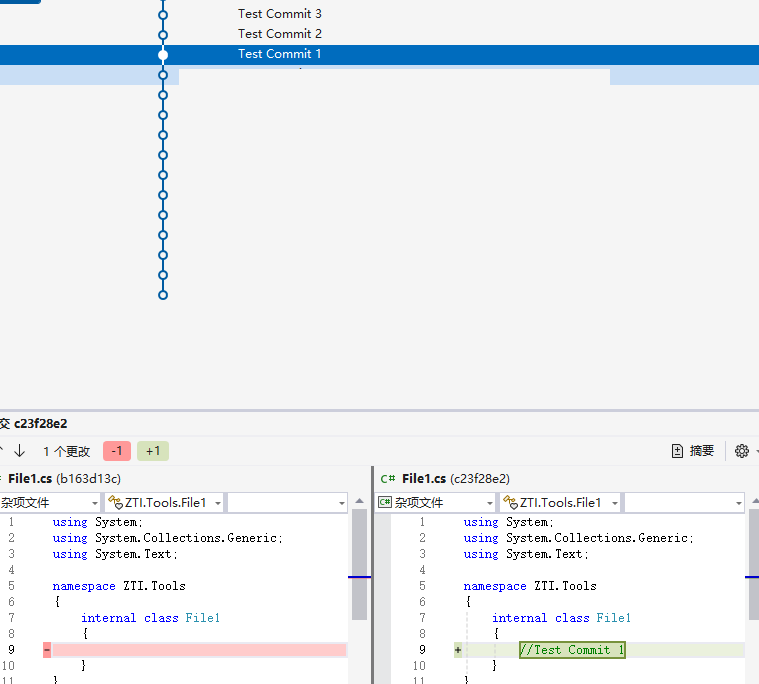Open right pane empty member dropdown

coord(684,503)
